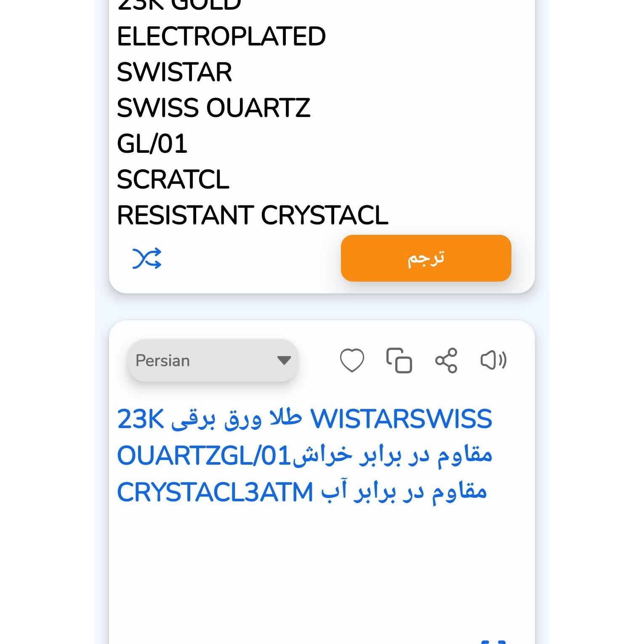
Task: Click the GL/01 line in input
Action: [x=152, y=144]
